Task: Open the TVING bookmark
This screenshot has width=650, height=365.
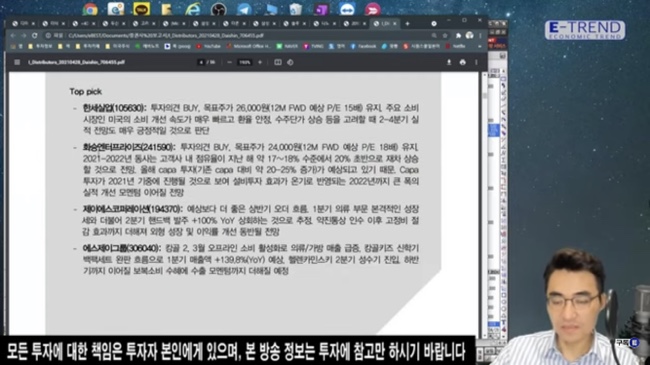Action: (x=313, y=46)
